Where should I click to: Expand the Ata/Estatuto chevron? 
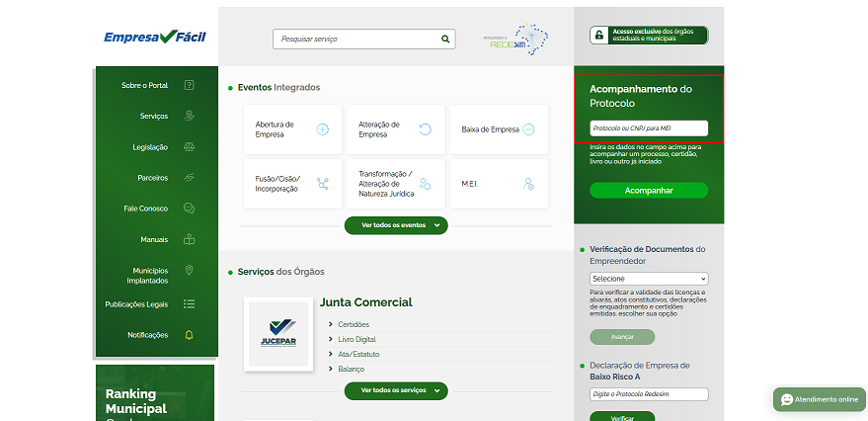tap(331, 354)
